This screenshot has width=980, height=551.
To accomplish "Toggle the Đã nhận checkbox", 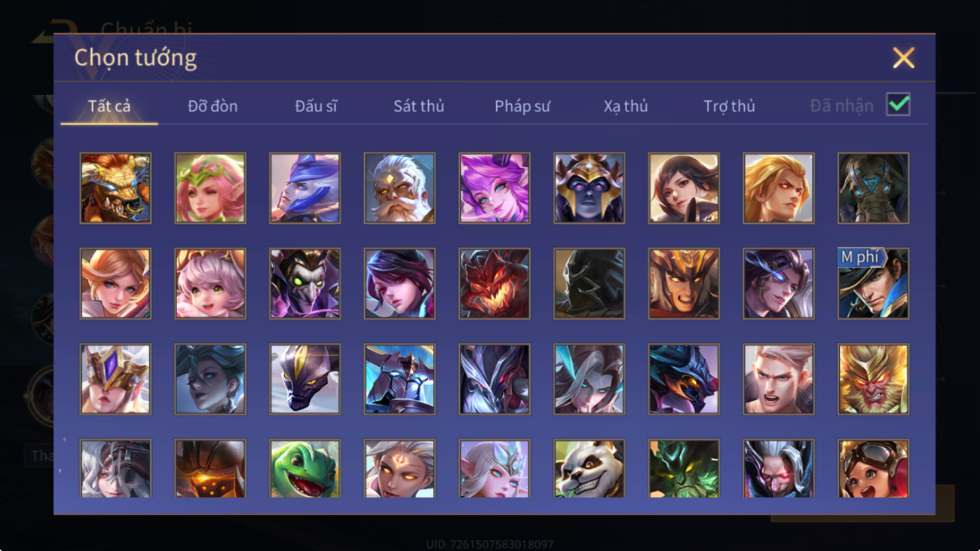I will coord(898,104).
